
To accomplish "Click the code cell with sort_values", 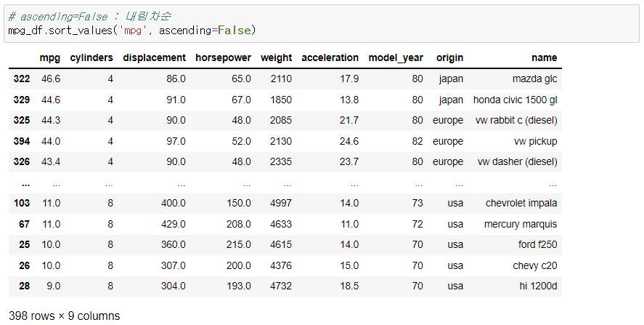I will coord(322,23).
